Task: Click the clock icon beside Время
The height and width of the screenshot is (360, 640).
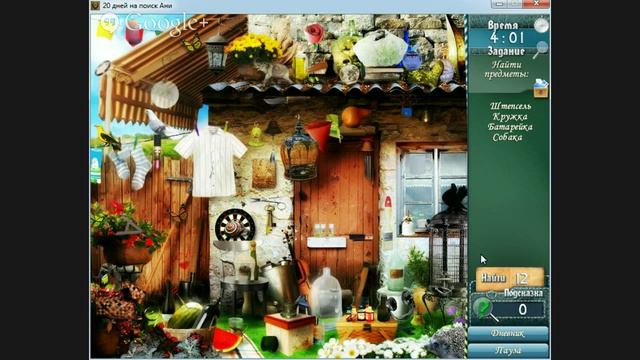Action: (541, 25)
